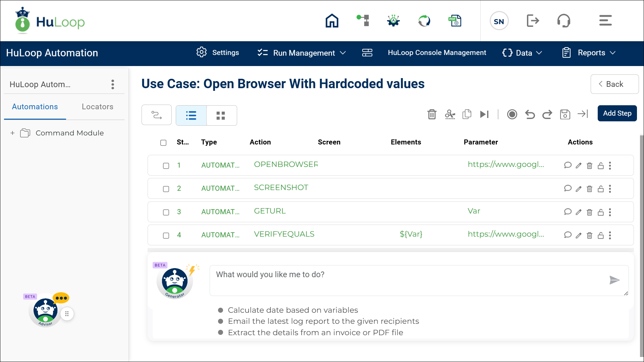
Task: Click the record button in steps toolbar
Action: click(512, 114)
